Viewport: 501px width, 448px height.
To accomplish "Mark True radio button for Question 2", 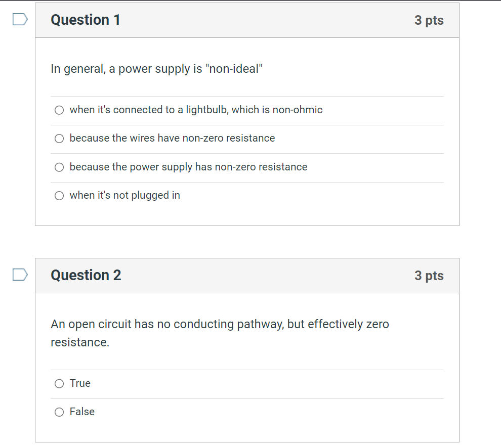I will 59,384.
